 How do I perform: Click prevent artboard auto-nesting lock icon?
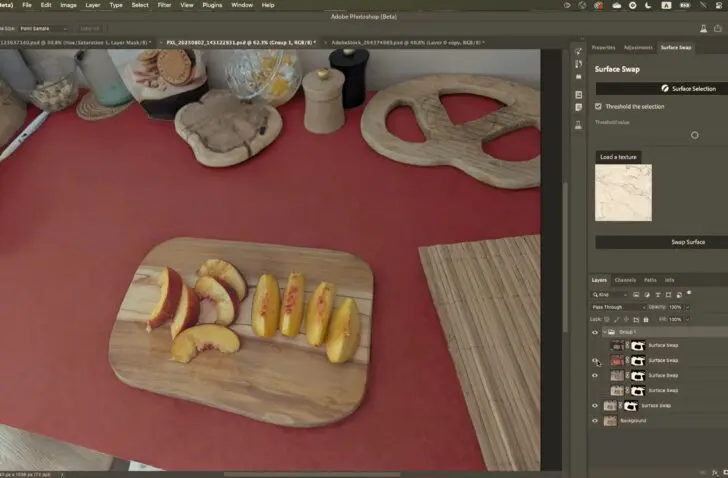[636, 319]
